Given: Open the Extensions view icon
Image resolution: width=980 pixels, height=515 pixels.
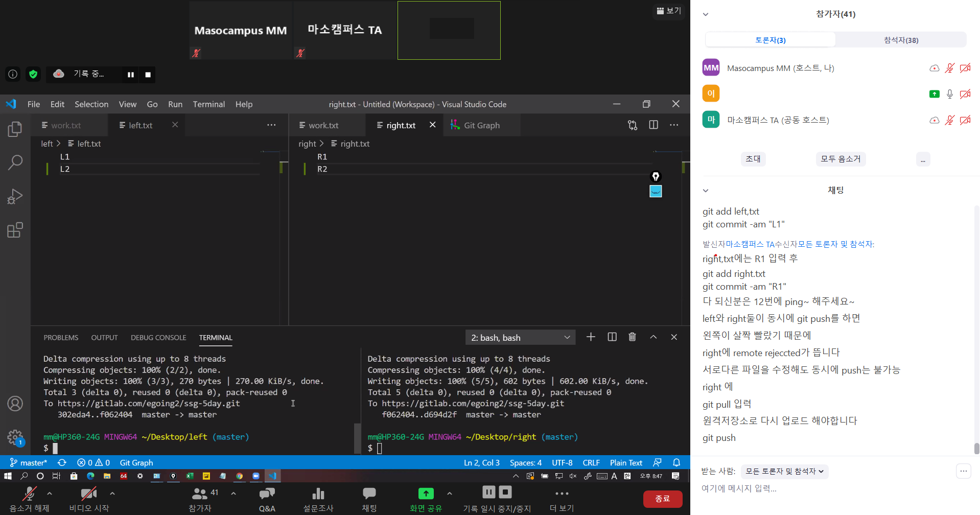Looking at the screenshot, I should tap(15, 230).
